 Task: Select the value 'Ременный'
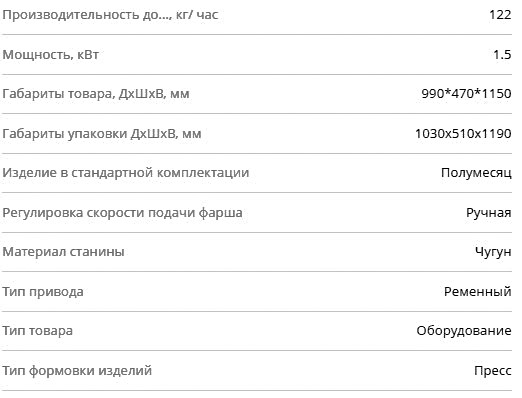click(x=478, y=292)
